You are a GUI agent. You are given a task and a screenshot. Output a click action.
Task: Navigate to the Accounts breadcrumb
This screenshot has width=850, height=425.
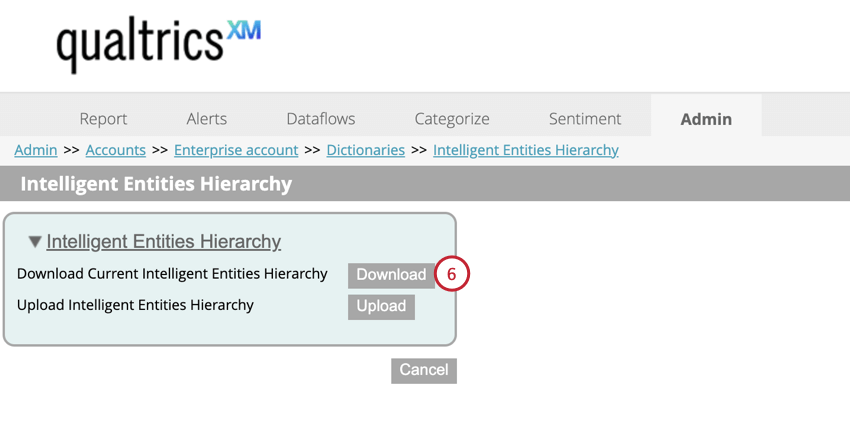pyautogui.click(x=116, y=150)
